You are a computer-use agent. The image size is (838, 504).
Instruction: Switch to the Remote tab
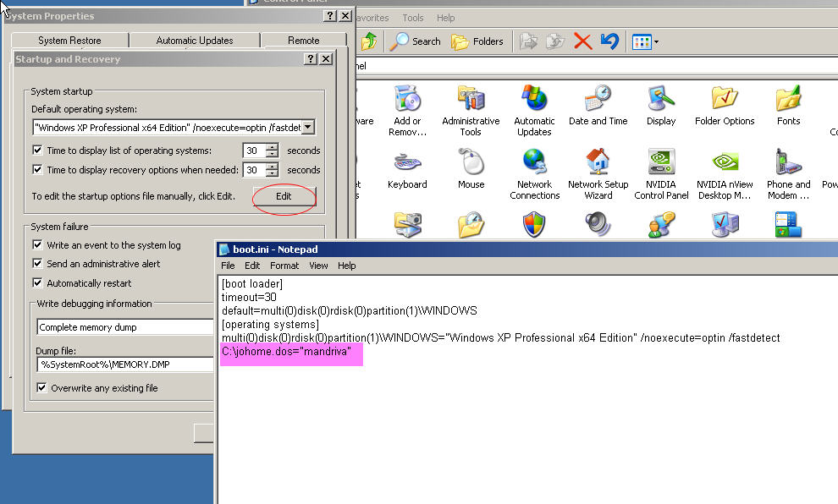click(304, 41)
